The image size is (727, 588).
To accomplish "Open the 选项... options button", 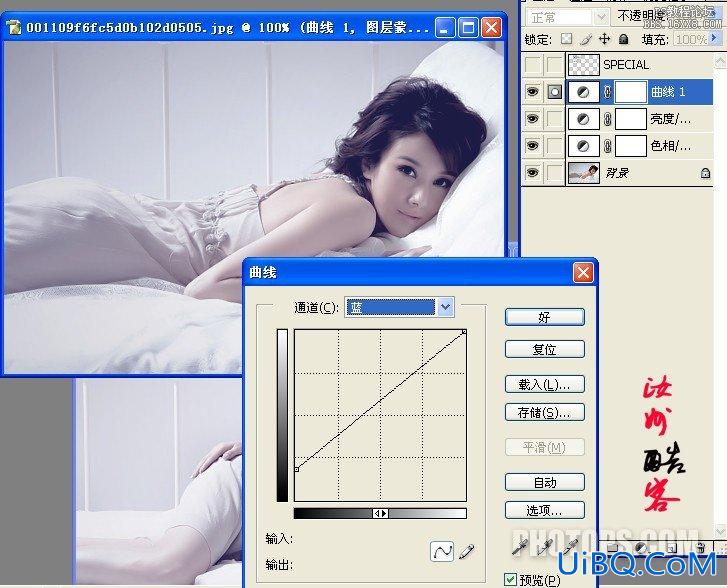I will pos(544,511).
